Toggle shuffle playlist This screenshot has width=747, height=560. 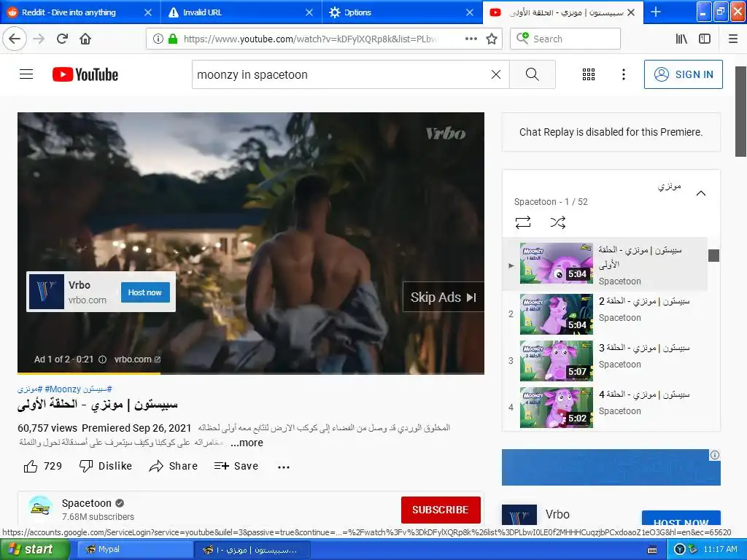pyautogui.click(x=558, y=222)
